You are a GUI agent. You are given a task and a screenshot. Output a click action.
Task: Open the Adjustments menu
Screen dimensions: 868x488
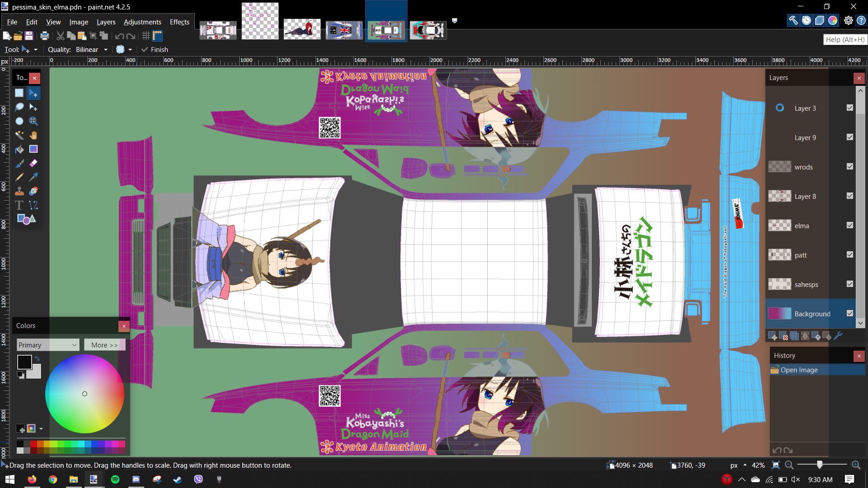pos(142,22)
